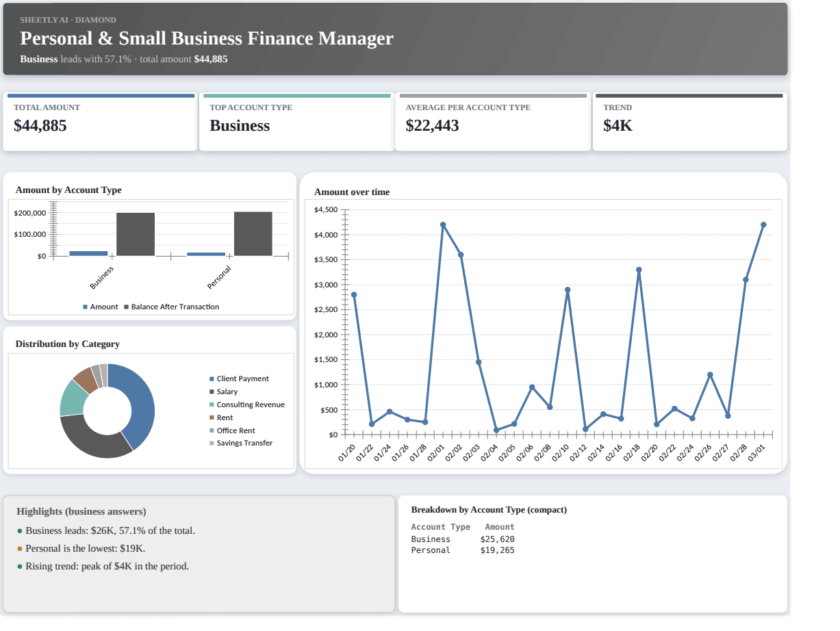Click the Personal Balance After Transaction bar

coord(253,233)
